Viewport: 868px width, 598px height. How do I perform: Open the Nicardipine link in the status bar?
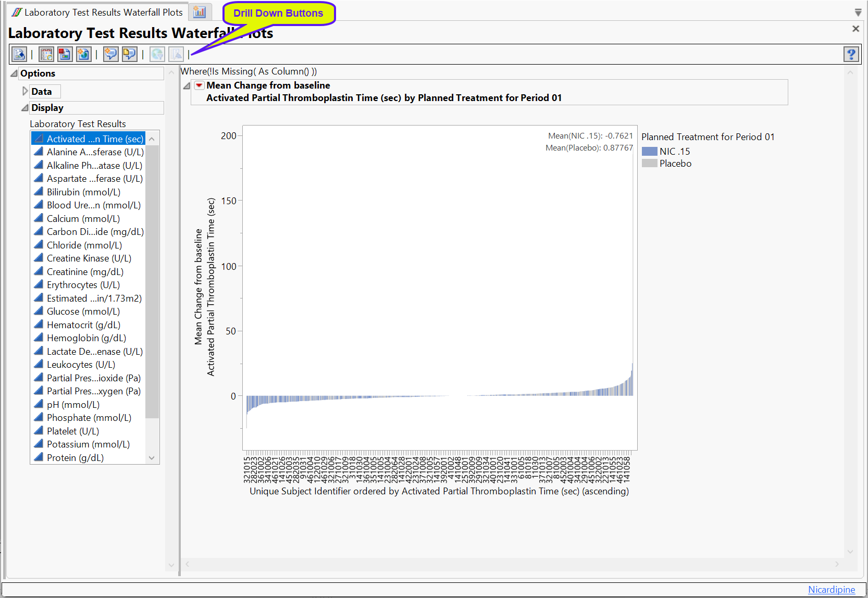832,590
